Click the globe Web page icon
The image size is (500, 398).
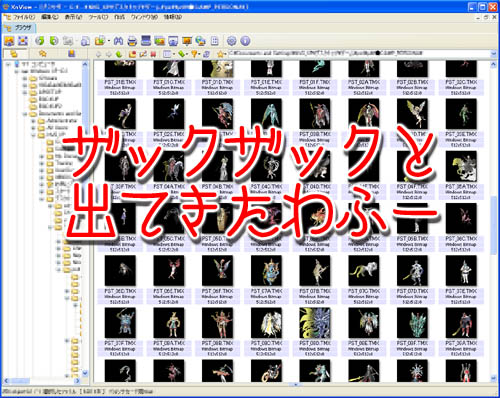[200, 41]
